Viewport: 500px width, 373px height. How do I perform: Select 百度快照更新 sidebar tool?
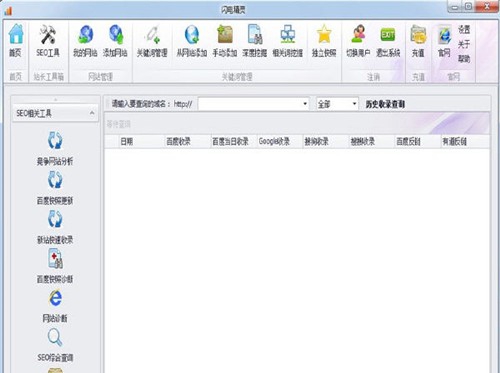(55, 188)
